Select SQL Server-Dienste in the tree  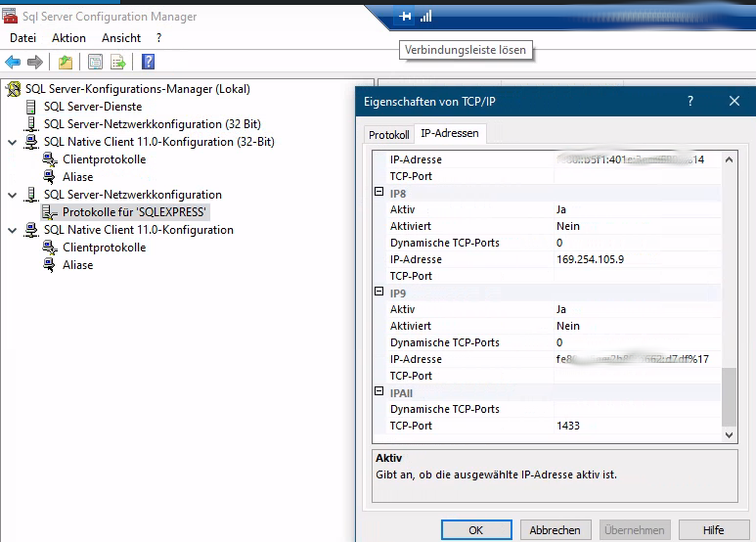click(93, 107)
